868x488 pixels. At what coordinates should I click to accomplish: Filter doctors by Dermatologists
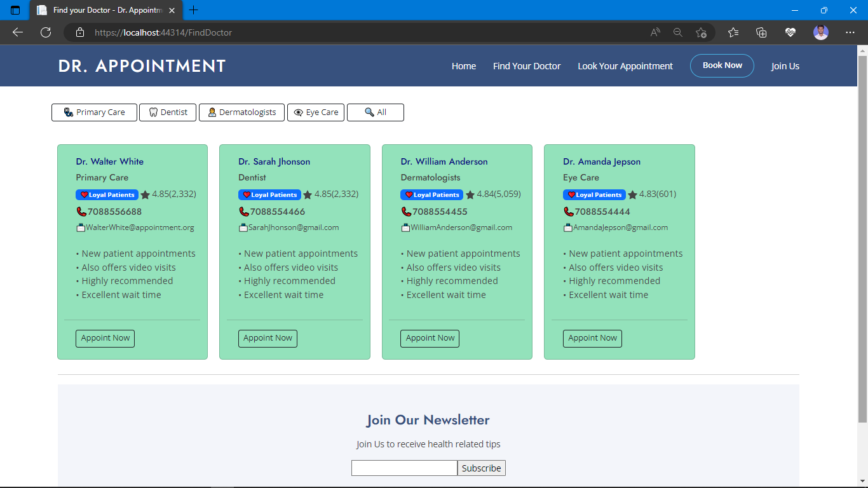coord(241,112)
